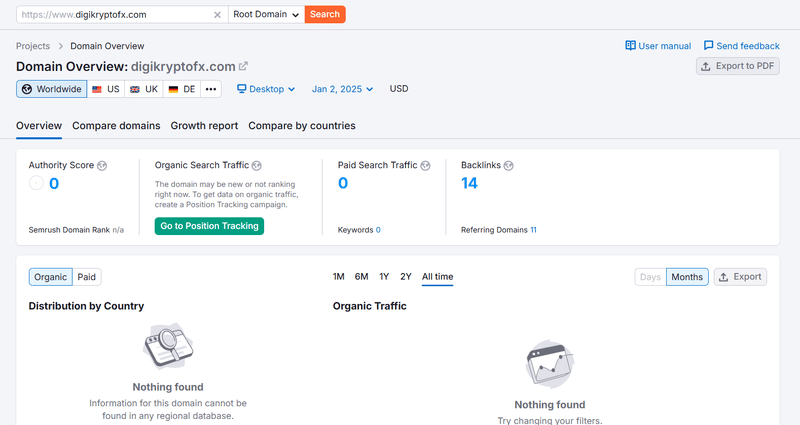The image size is (800, 425).
Task: Switch to the Compare domains tab
Action: coord(116,126)
